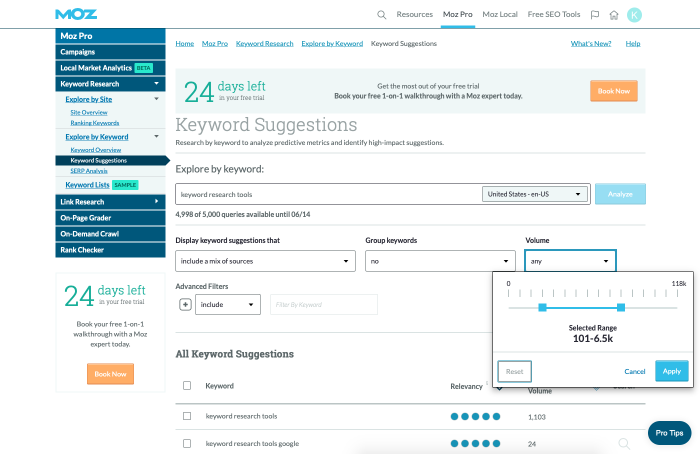Select Keyword Suggestions in sidebar

tap(112, 160)
